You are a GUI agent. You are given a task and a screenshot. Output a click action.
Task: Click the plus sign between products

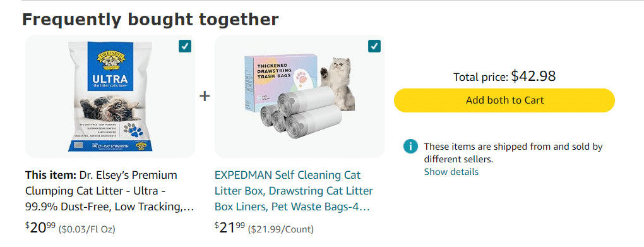tap(205, 96)
